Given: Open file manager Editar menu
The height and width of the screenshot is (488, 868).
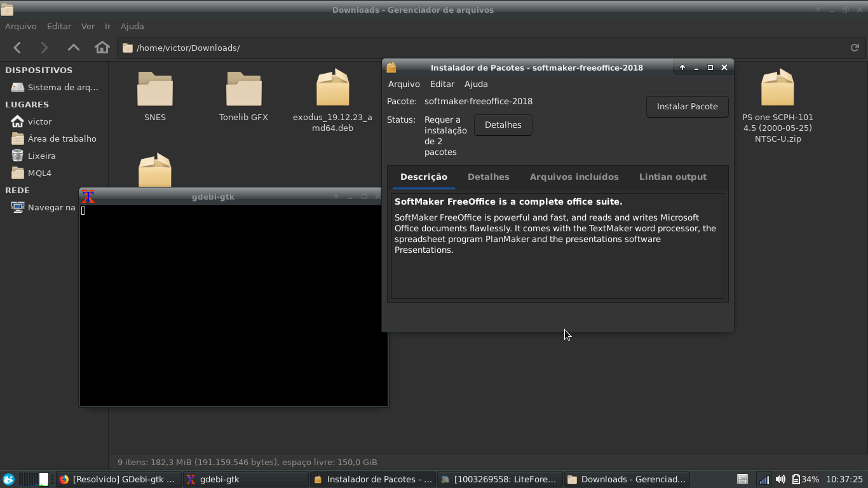Looking at the screenshot, I should (59, 26).
